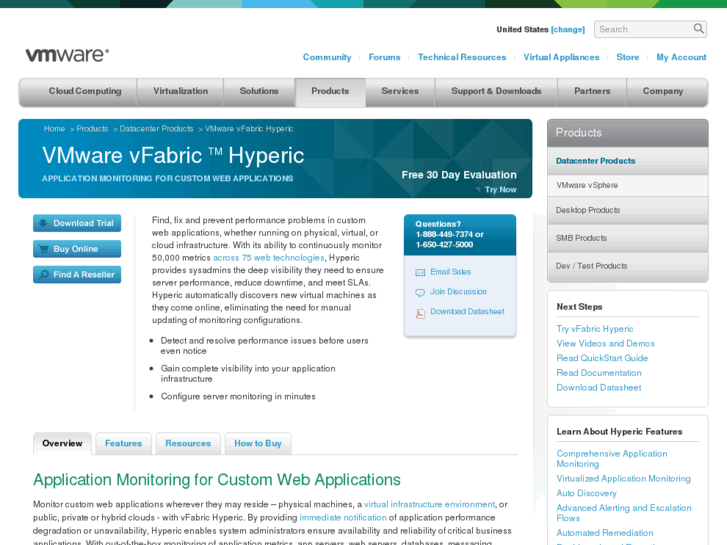Switch to the How to Buy tab
This screenshot has width=727, height=545.
(x=258, y=443)
